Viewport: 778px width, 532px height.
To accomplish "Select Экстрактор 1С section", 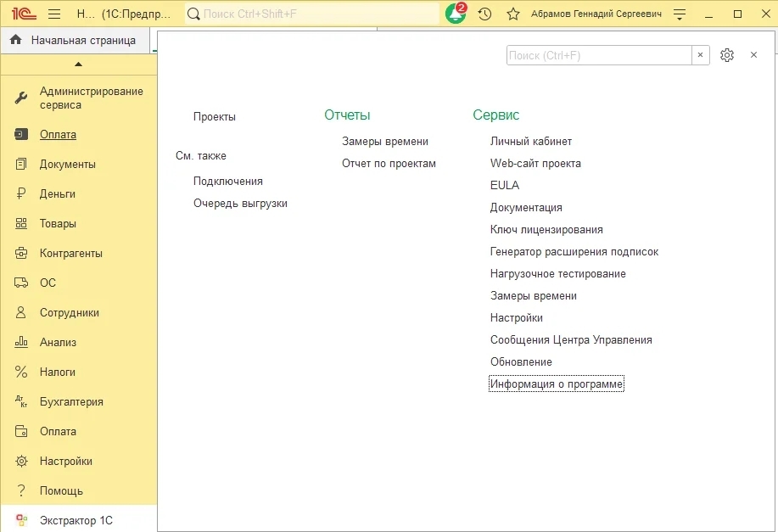I will [x=76, y=520].
